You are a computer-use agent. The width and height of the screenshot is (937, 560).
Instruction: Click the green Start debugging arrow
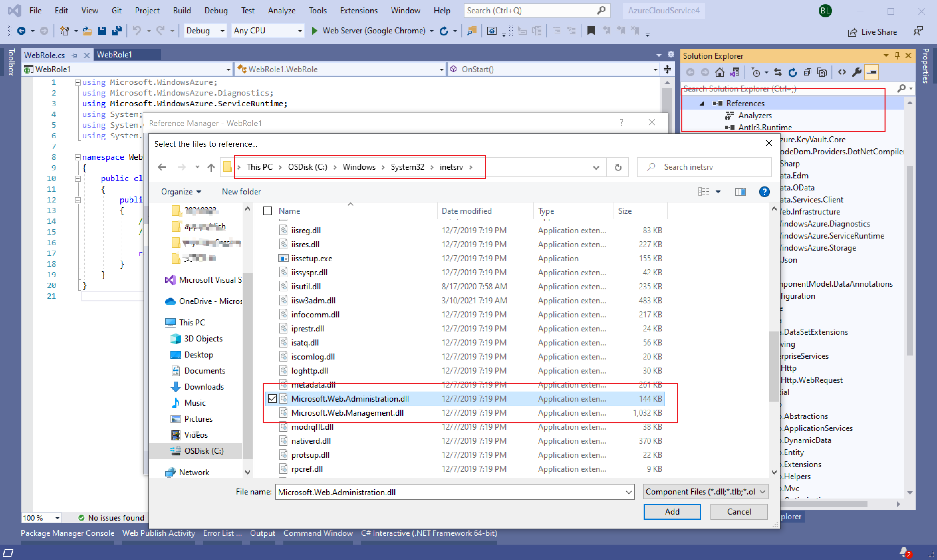coord(314,30)
